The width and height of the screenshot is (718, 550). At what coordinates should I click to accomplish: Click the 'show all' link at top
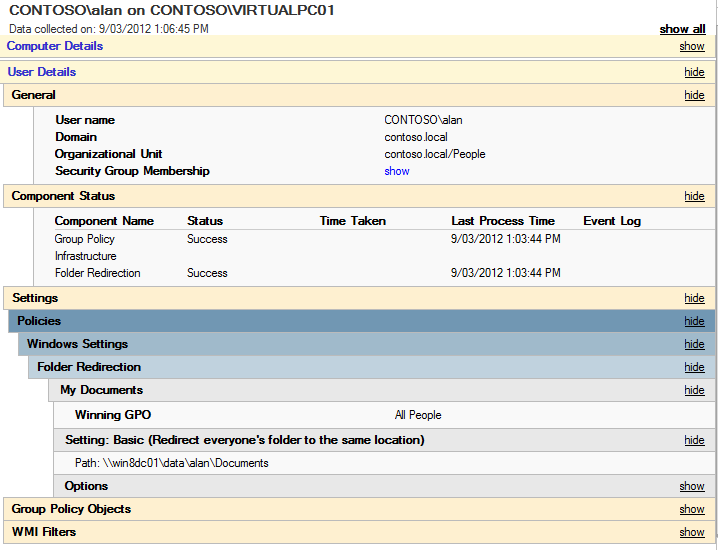[x=682, y=30]
